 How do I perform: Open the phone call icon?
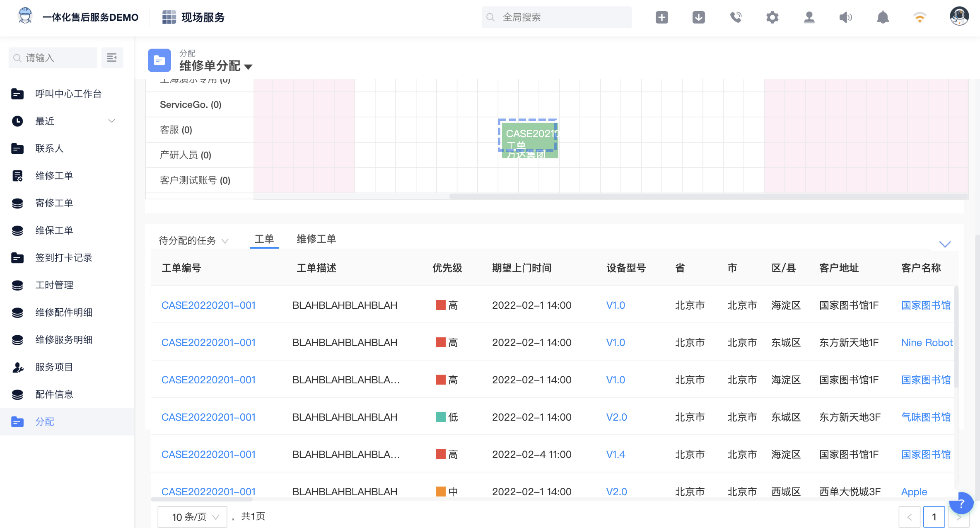click(736, 17)
